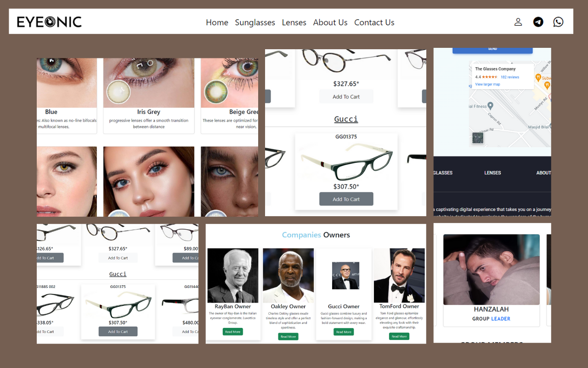Add the $126.65 glasses to cart
Viewport: 588px width, 368px height.
(x=50, y=258)
